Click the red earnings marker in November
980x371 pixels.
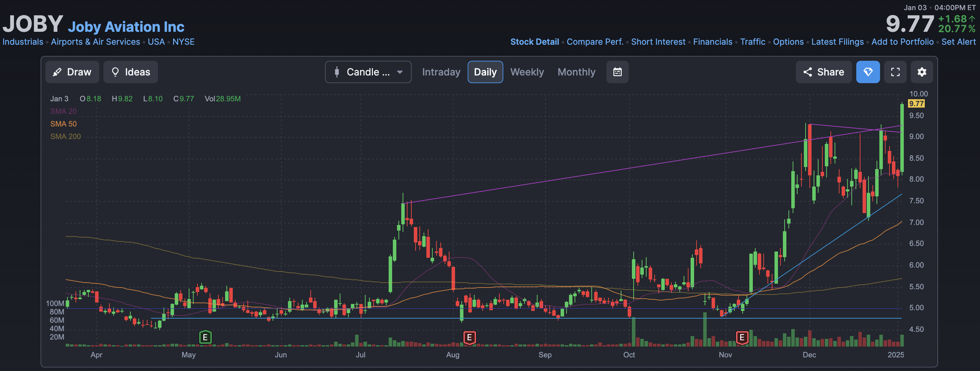coord(742,337)
